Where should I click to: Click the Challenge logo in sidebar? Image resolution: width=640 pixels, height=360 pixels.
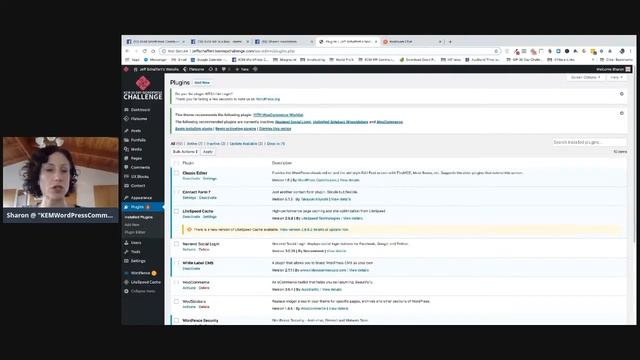click(143, 89)
